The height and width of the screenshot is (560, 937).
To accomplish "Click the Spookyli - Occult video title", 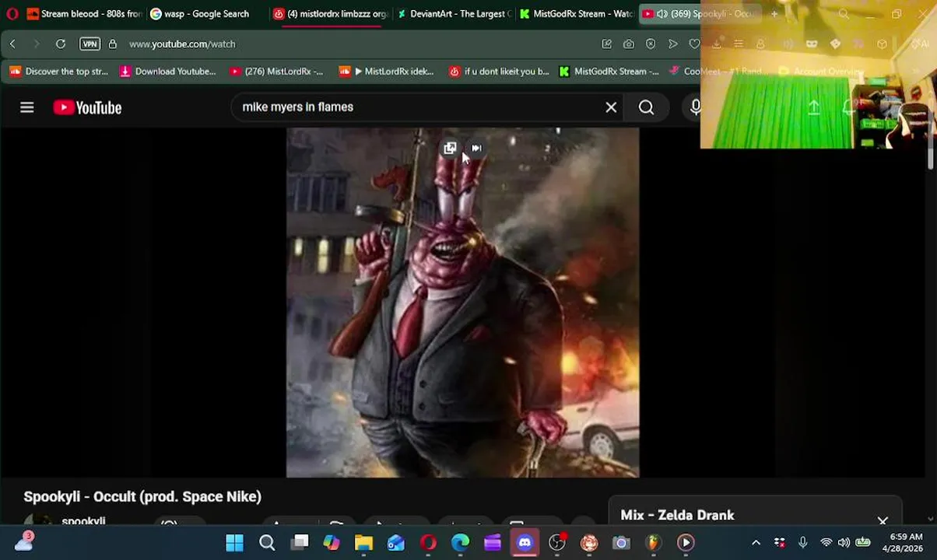I will (x=142, y=496).
